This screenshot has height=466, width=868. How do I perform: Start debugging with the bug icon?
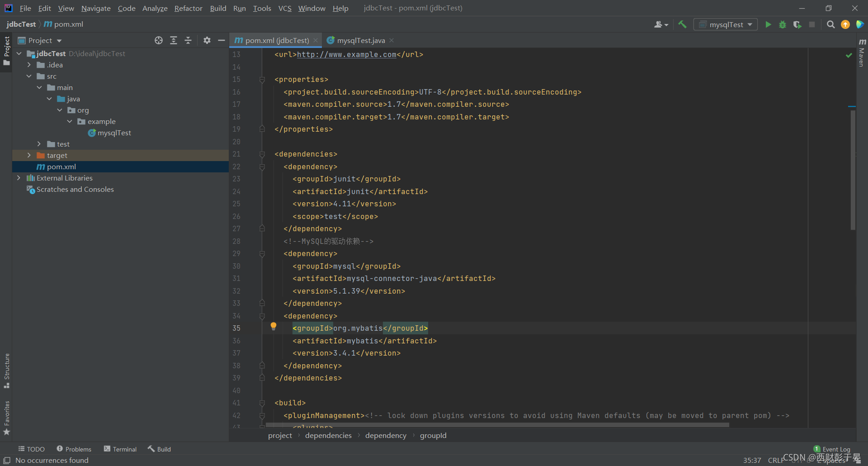click(x=783, y=24)
